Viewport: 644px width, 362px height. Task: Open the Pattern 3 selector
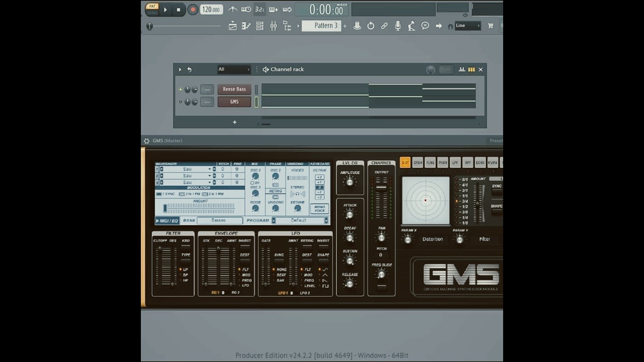321,26
